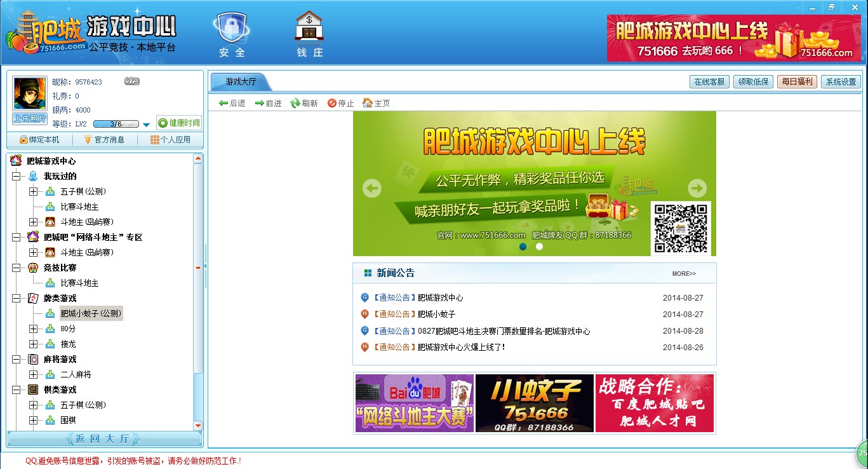868x469 pixels.
Task: Click the 竞技比赛 trophy icon
Action: coord(33,268)
